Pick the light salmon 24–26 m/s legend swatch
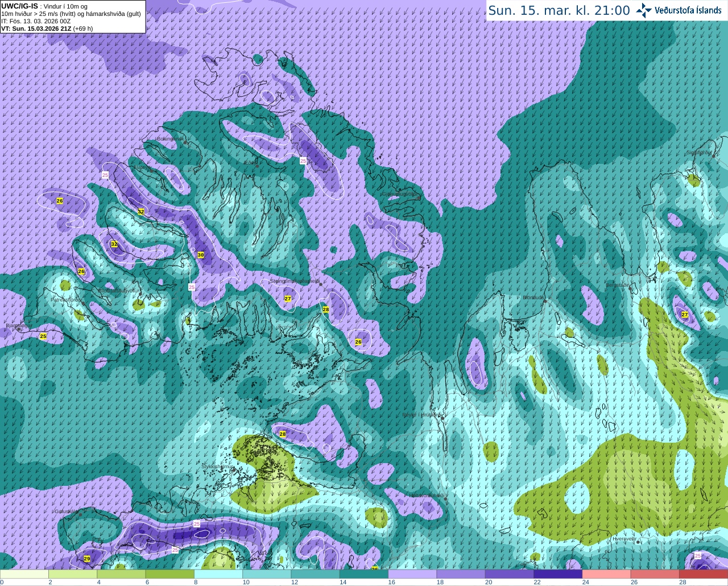 click(x=607, y=574)
